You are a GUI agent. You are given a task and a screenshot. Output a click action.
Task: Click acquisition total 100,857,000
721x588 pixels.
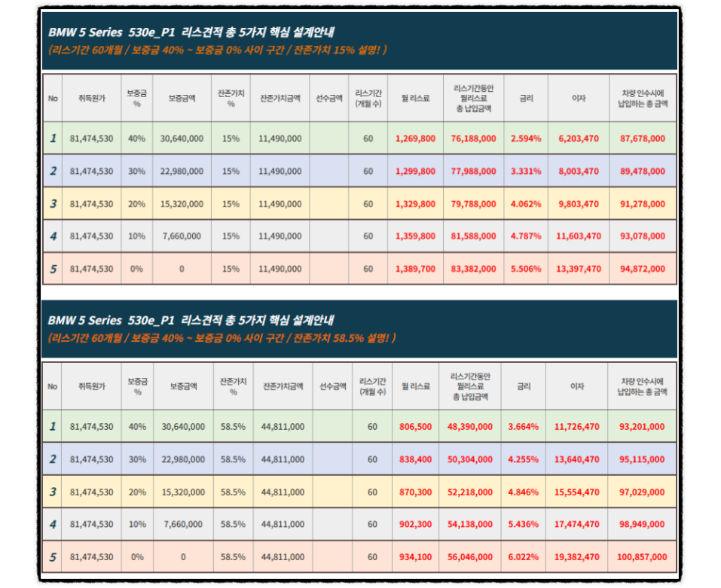641,557
